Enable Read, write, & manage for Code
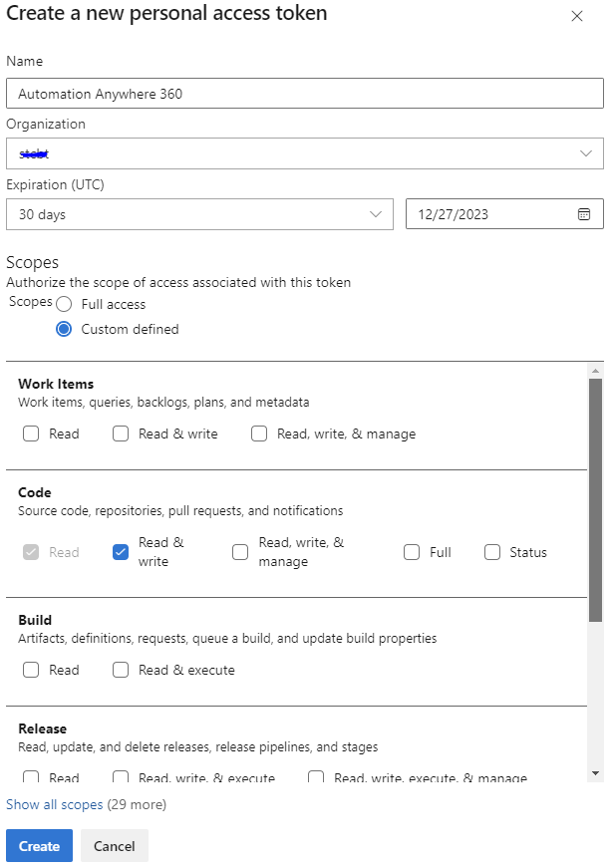This screenshot has height=868, width=612. (240, 551)
